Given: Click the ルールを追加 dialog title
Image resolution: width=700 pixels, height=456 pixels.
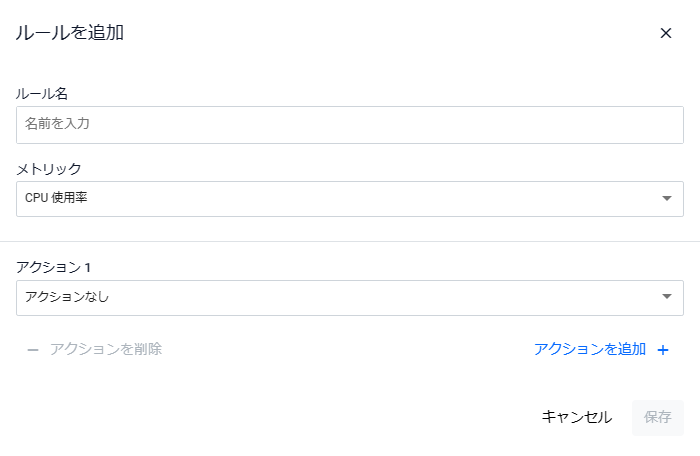Looking at the screenshot, I should (70, 33).
